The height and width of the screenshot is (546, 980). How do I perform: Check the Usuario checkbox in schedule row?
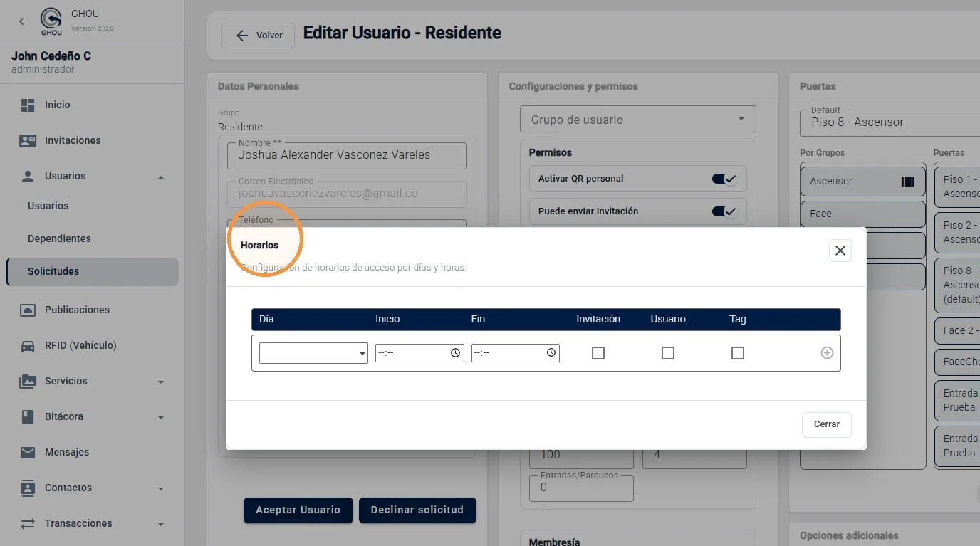[668, 353]
